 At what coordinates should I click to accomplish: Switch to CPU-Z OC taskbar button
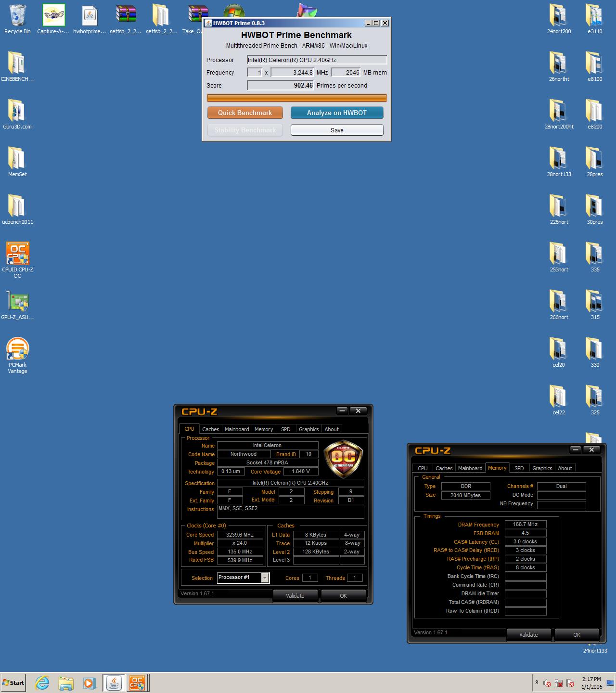137,683
